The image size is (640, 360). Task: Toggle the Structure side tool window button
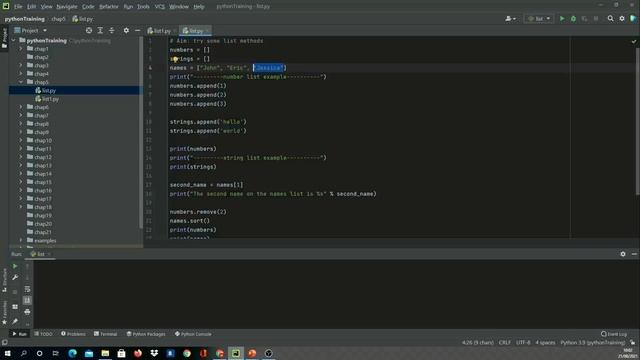point(4,280)
